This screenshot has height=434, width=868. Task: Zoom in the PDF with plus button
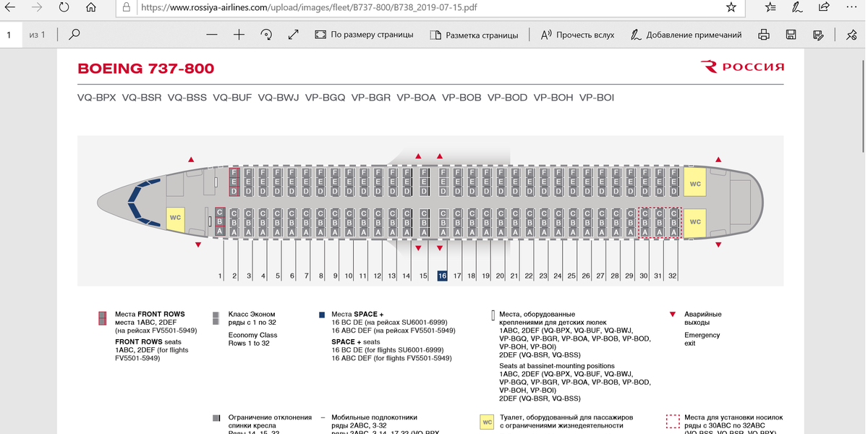coord(239,34)
